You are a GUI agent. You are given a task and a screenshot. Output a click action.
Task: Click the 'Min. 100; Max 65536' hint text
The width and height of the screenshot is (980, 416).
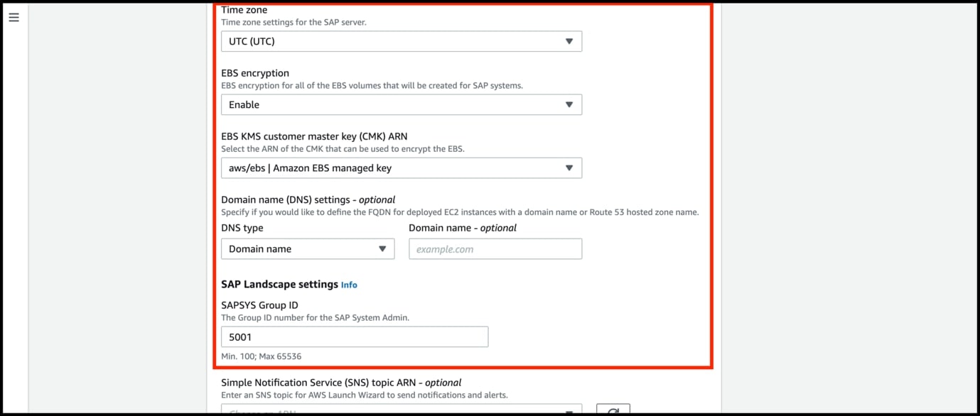[x=262, y=356]
